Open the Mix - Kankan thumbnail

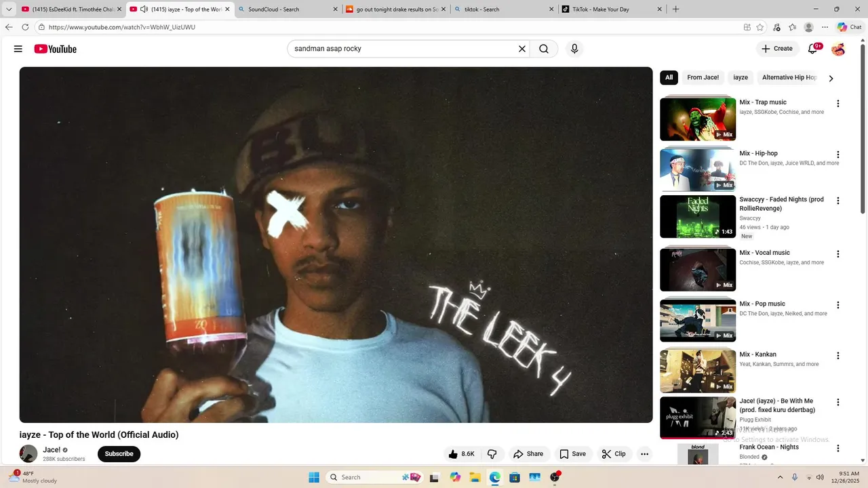698,371
